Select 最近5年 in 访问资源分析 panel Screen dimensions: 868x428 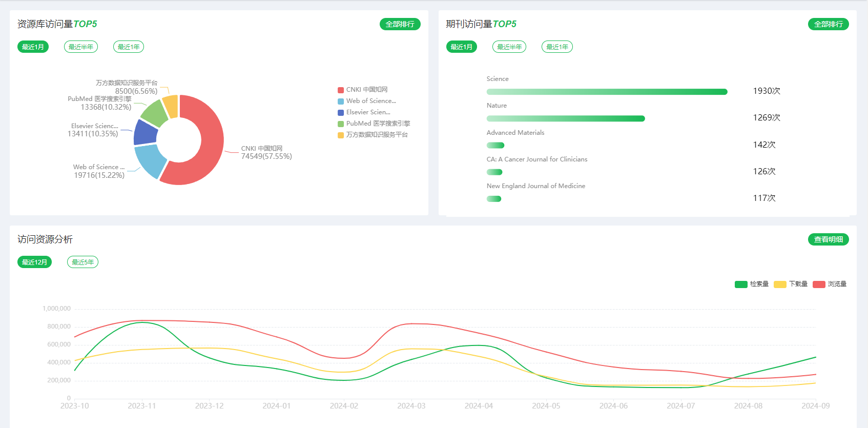82,262
